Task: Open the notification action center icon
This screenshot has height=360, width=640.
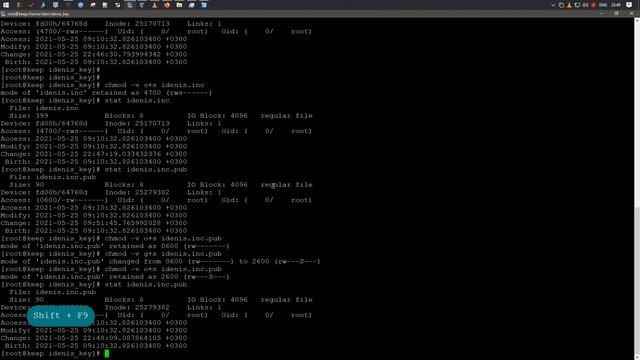Action: [629, 5]
